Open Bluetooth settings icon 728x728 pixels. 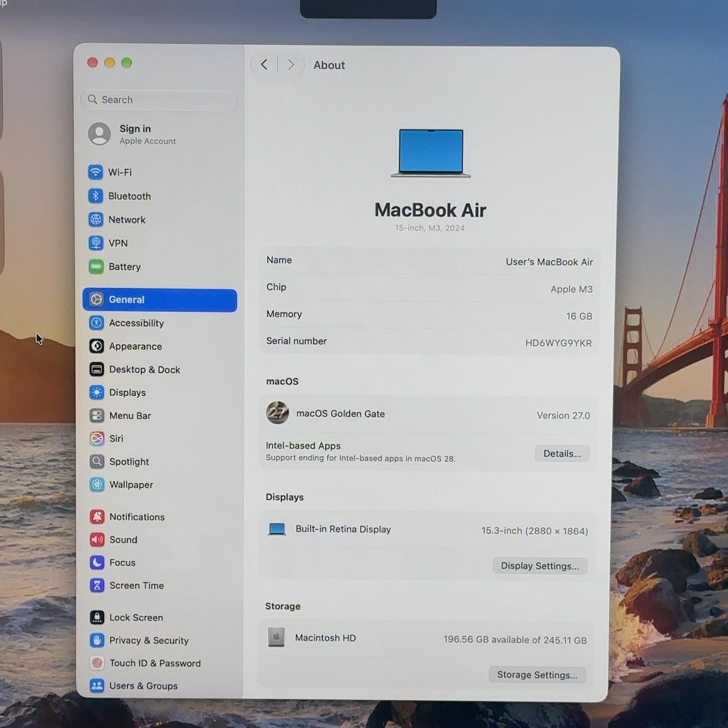coord(95,196)
